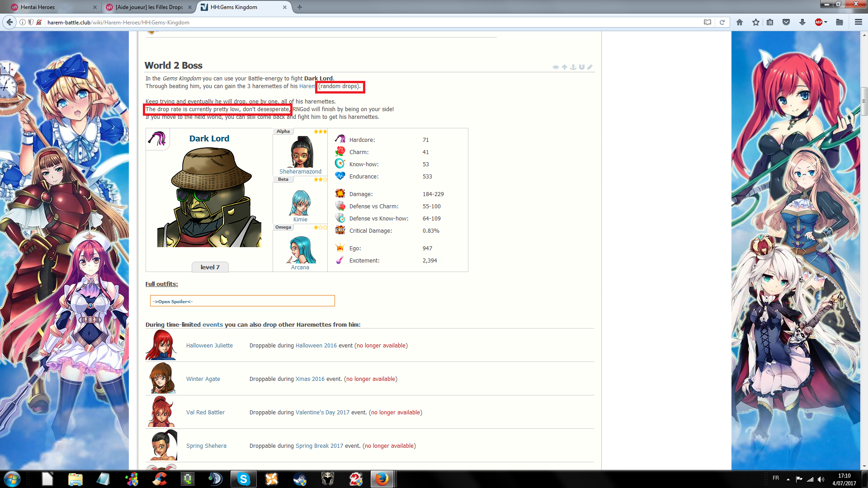The height and width of the screenshot is (488, 868).
Task: Open Skype from the Windows taskbar
Action: [x=243, y=479]
